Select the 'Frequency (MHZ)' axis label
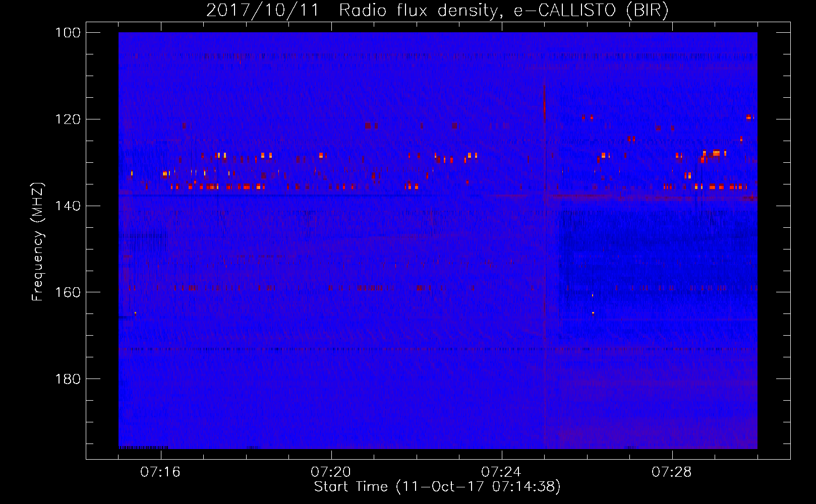Image resolution: width=816 pixels, height=504 pixels. pyautogui.click(x=38, y=242)
